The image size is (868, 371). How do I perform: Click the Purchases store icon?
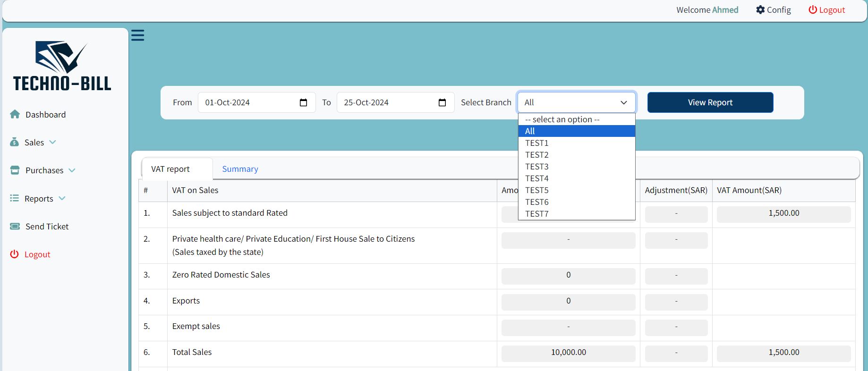click(x=15, y=170)
